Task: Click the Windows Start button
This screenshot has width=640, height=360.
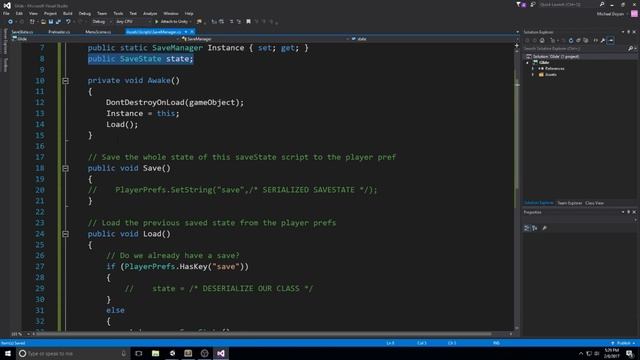Action: [8, 353]
